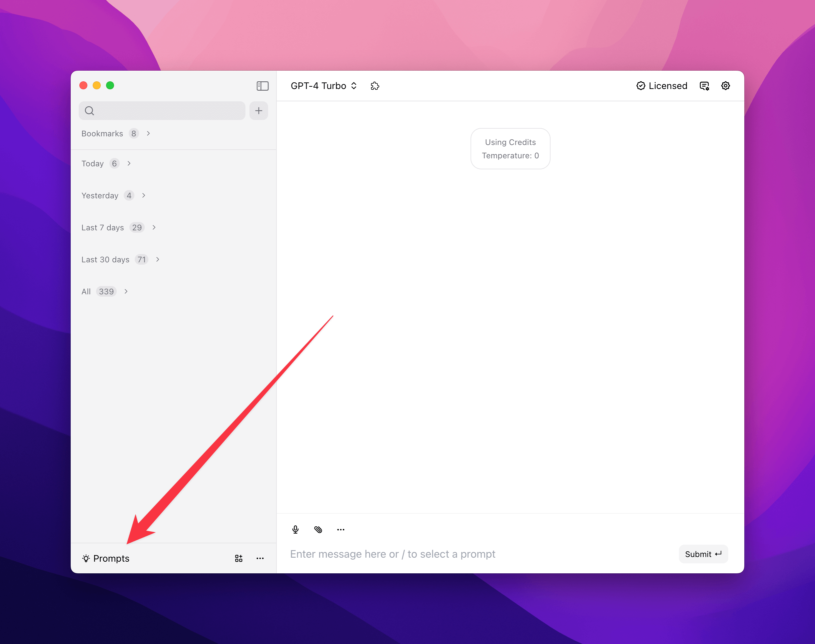Submit the current message
Viewport: 815px width, 644px height.
(703, 554)
